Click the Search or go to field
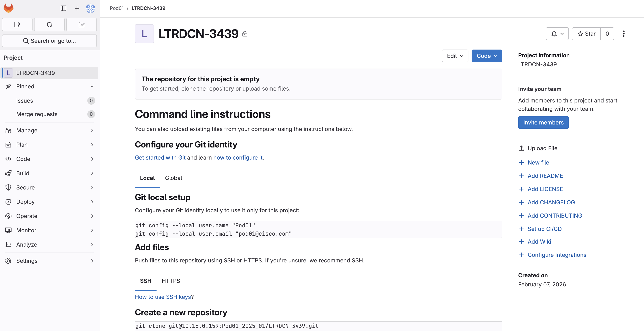644x331 pixels. [49, 41]
